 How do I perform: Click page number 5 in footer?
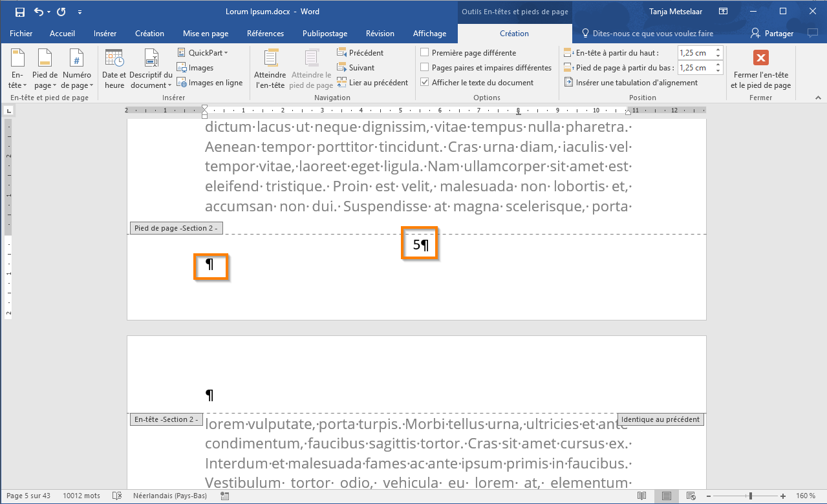coord(416,245)
